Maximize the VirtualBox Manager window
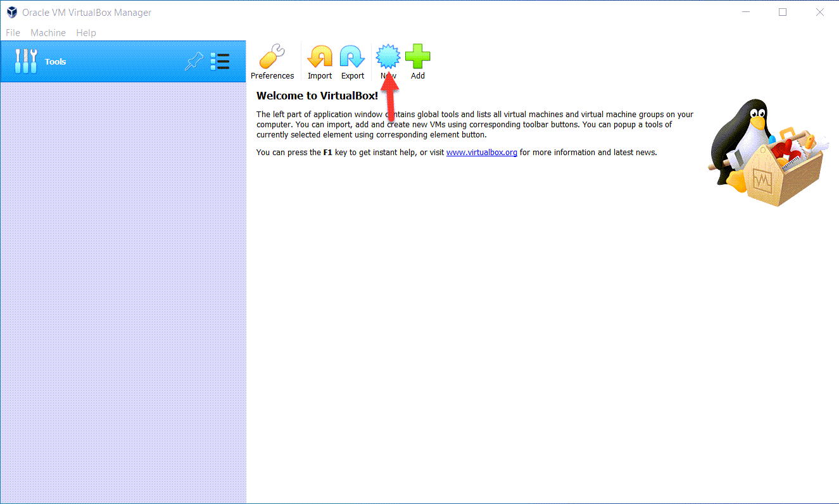839x504 pixels. pyautogui.click(x=783, y=12)
